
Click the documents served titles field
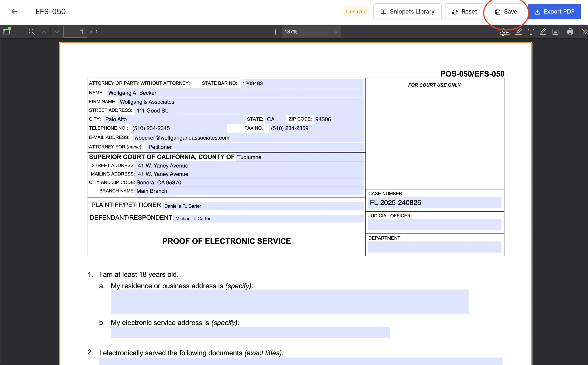(x=301, y=361)
